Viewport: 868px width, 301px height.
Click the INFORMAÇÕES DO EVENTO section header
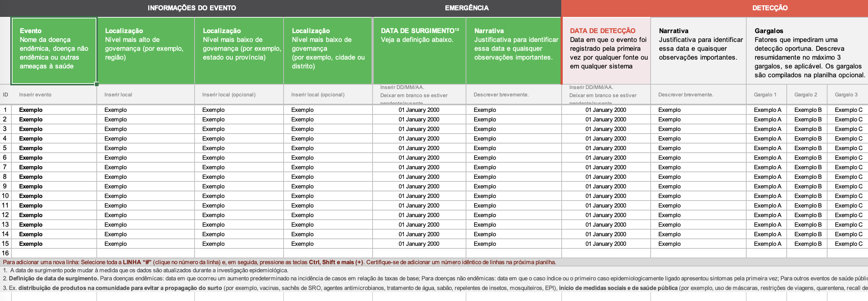click(x=192, y=8)
